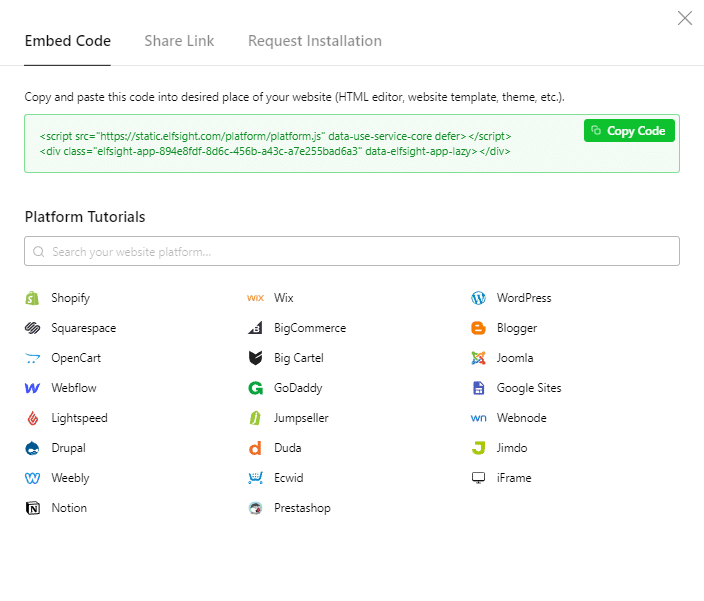Open the Request Installation tab
The image size is (704, 601).
(x=315, y=41)
